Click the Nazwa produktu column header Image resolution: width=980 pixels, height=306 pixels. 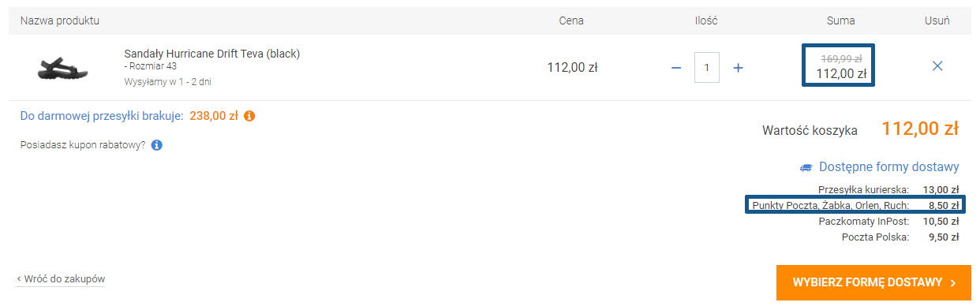click(60, 21)
